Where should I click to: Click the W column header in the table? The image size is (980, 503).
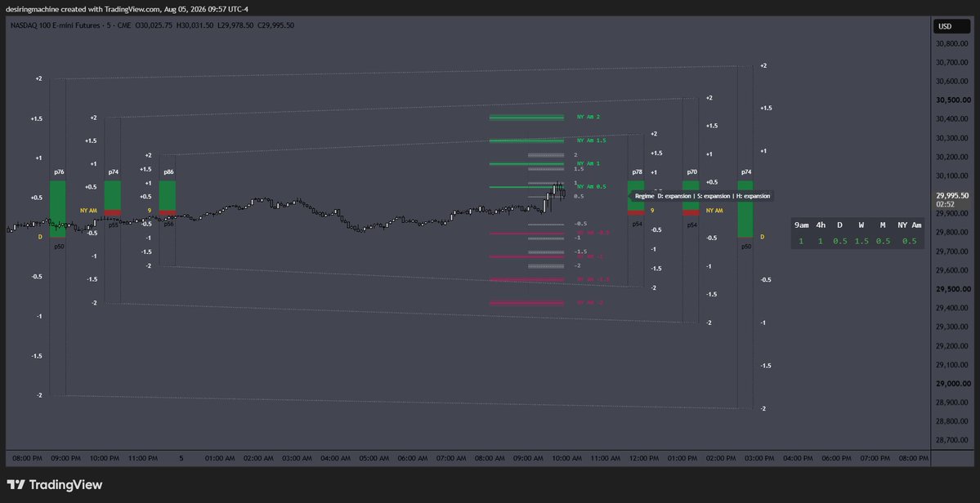click(861, 225)
